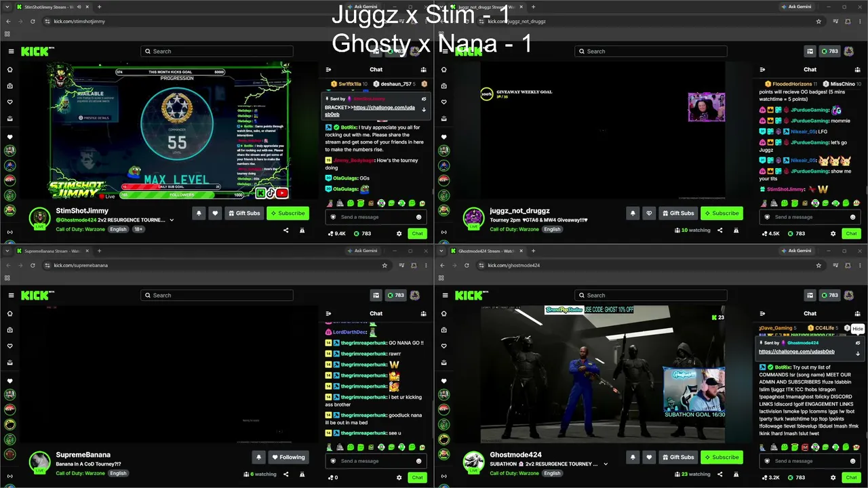Expand StimShotJimmy's stream title chevron
868x488 pixels.
[172, 220]
